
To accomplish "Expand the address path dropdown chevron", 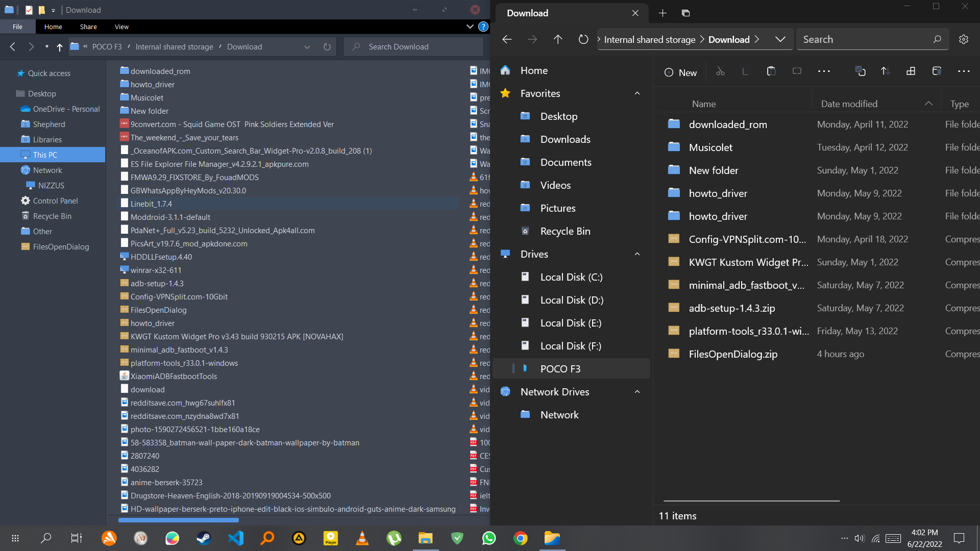I will click(x=780, y=39).
